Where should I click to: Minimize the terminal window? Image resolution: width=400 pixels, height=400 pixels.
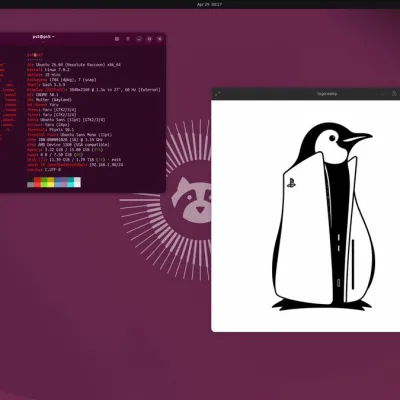coord(139,39)
